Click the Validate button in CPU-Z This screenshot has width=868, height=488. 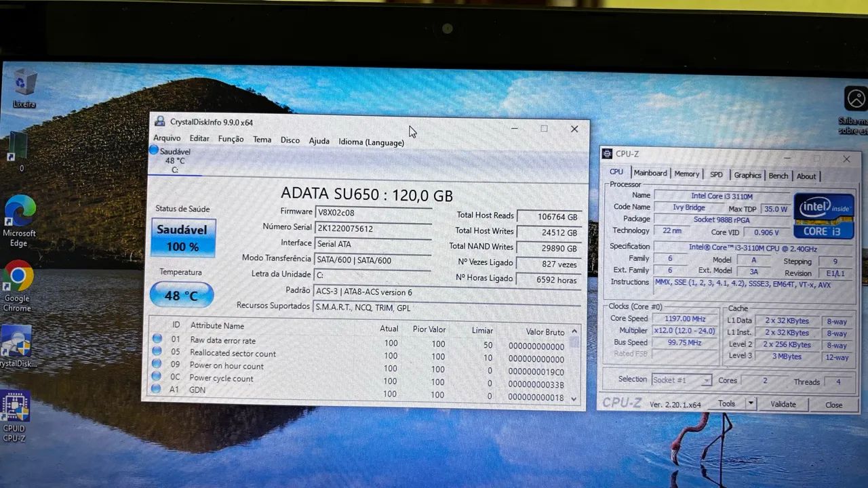pyautogui.click(x=783, y=404)
